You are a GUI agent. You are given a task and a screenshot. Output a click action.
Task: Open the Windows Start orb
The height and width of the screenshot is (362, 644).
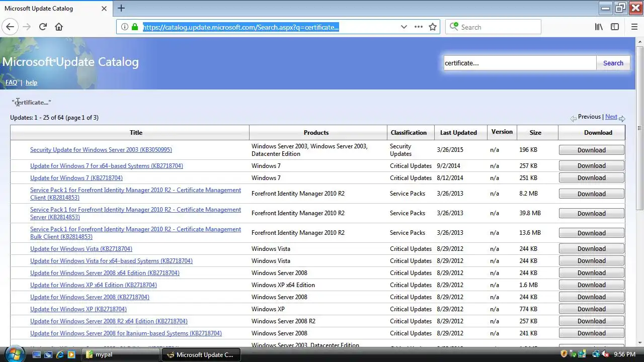[14, 354]
